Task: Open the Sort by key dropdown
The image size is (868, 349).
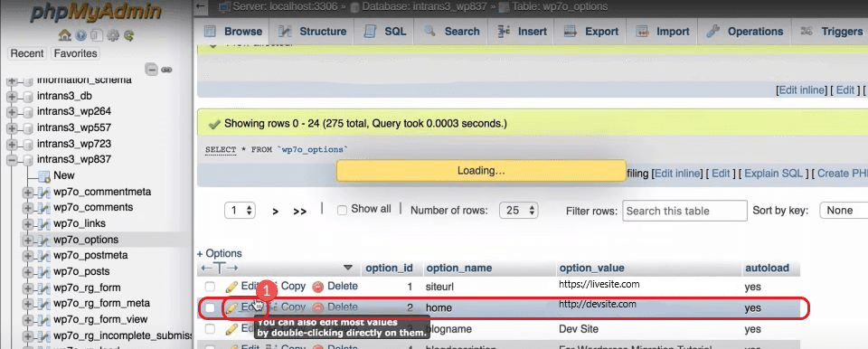Action: 843,211
